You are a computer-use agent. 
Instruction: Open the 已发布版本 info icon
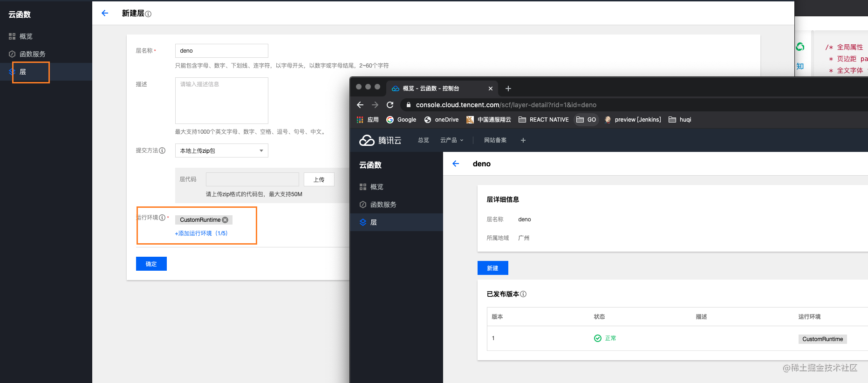(523, 294)
